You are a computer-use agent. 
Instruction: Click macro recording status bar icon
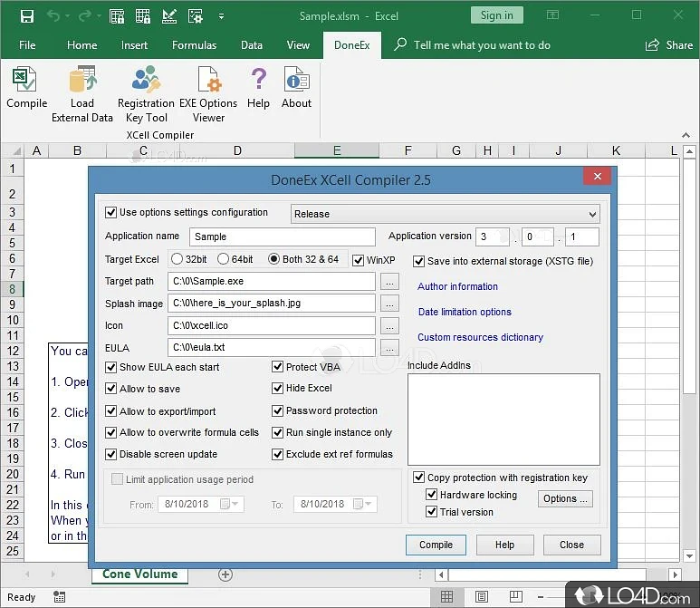[60, 597]
